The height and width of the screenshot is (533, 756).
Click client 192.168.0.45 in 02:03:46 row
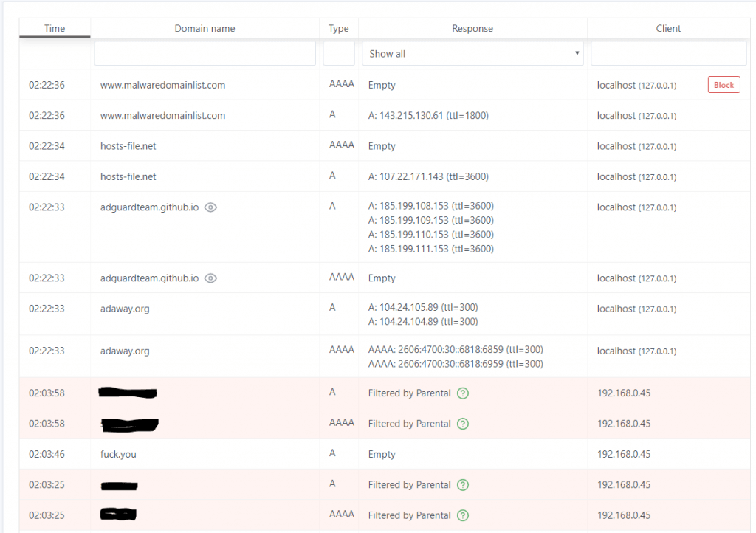(x=624, y=454)
